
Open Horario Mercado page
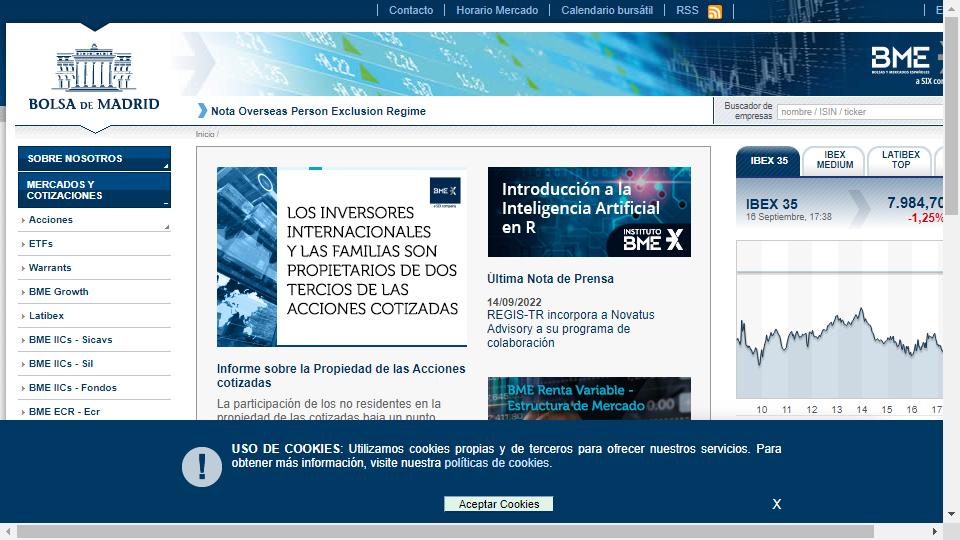[x=497, y=10]
